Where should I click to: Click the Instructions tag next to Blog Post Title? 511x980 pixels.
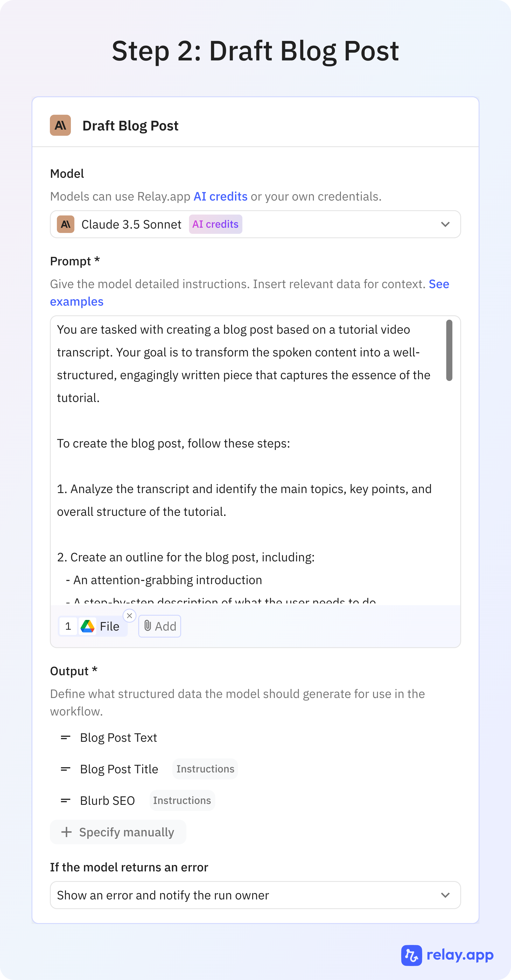tap(205, 769)
